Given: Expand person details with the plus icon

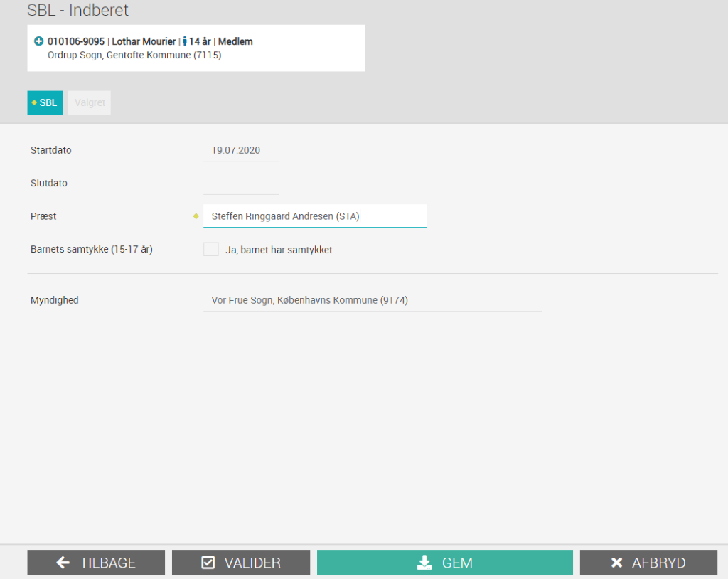Looking at the screenshot, I should pyautogui.click(x=39, y=41).
